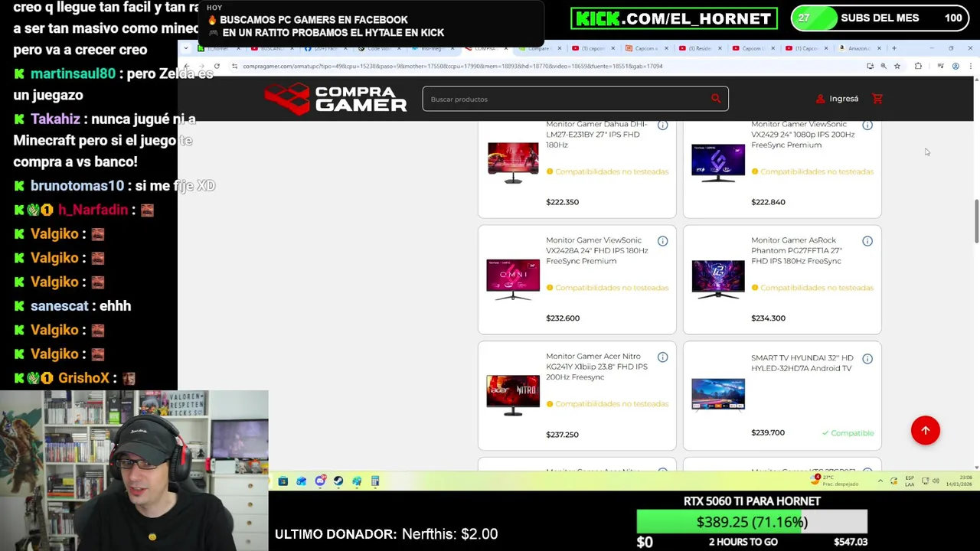The height and width of the screenshot is (551, 980).
Task: Open the shopping cart icon
Action: pos(877,99)
